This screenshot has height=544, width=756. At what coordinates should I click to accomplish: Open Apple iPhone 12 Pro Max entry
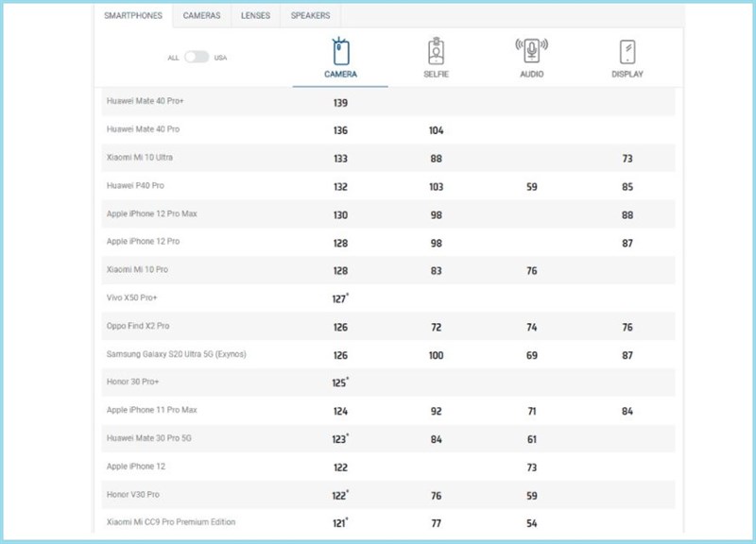152,213
